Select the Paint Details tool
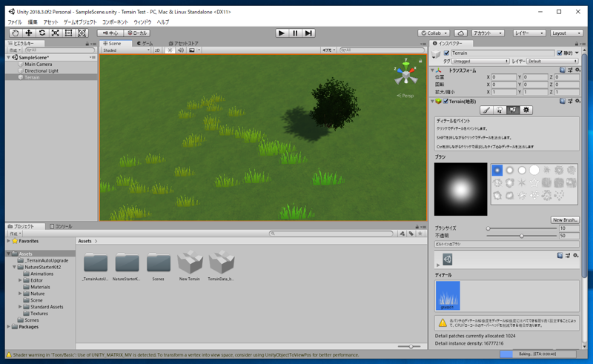 tap(513, 110)
